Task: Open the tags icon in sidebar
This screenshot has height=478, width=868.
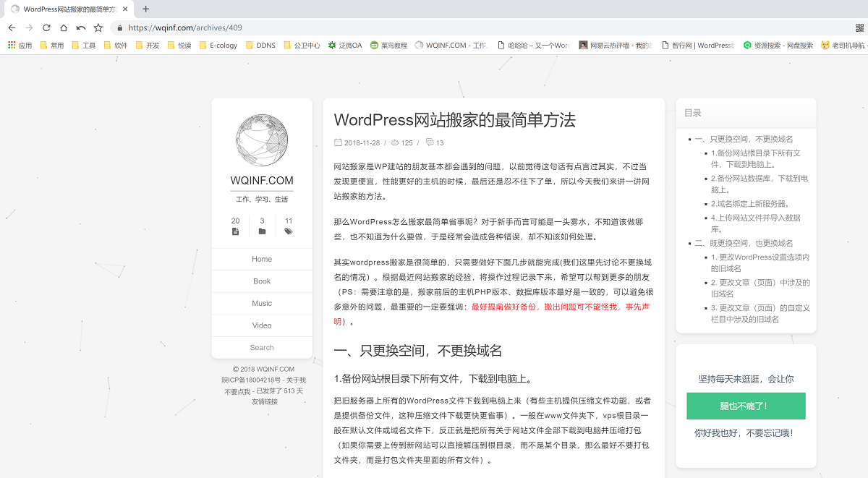Action: coord(289,231)
